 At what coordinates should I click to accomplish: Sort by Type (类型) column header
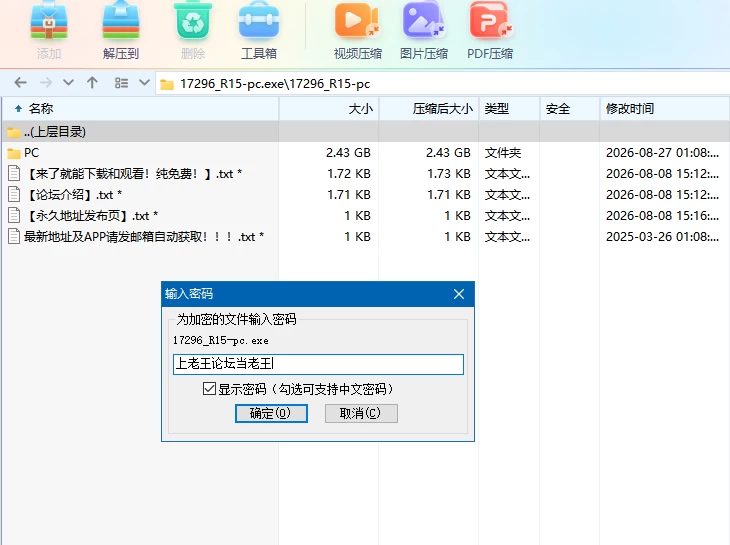point(509,109)
